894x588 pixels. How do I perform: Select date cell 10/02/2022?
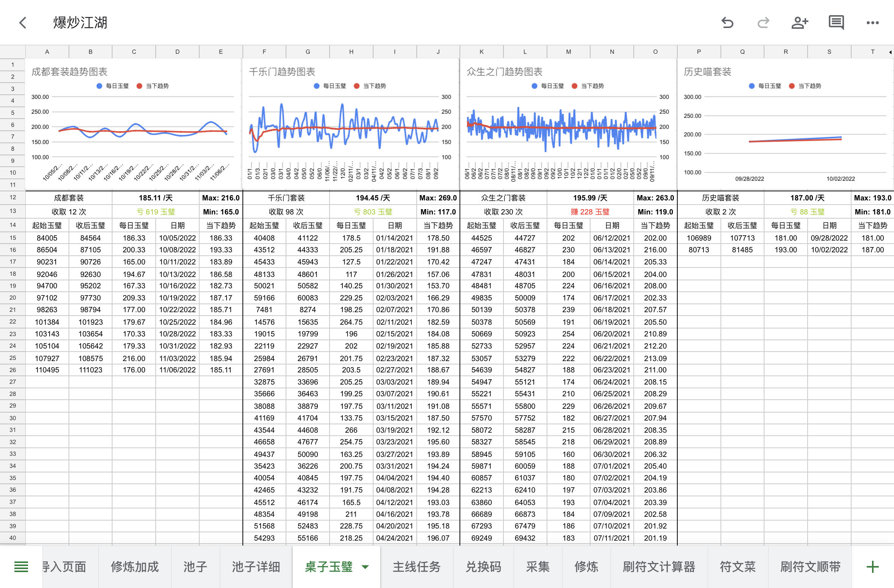[829, 250]
